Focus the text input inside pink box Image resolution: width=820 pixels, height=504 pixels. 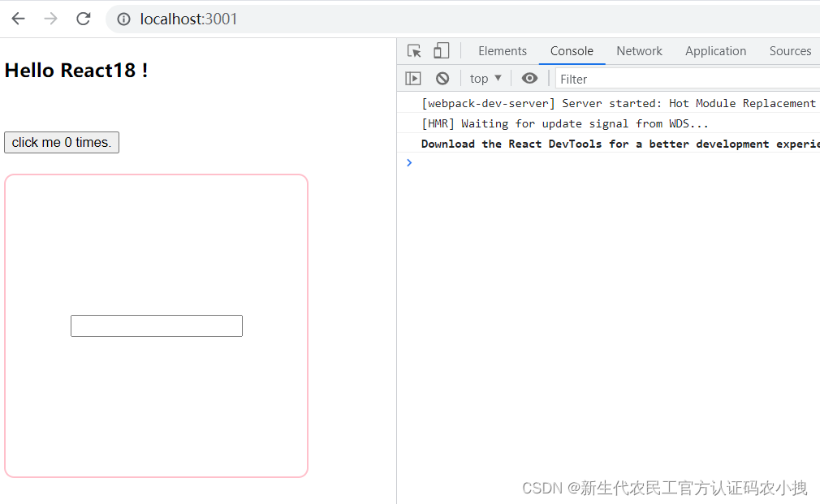pyautogui.click(x=157, y=325)
